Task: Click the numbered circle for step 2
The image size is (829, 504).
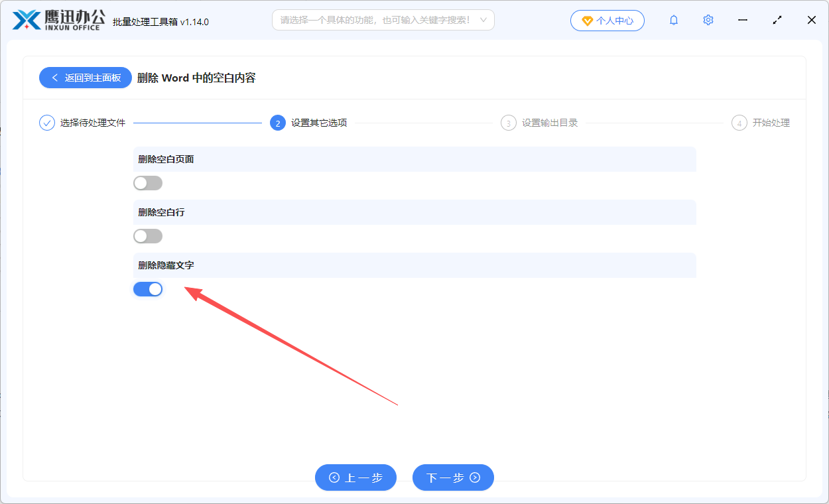Action: coord(277,123)
